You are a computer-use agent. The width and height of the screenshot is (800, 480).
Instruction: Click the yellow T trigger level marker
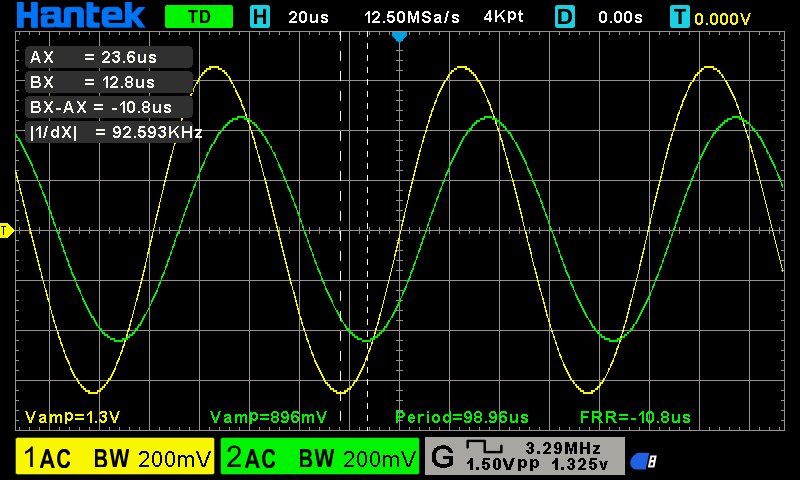[x=6, y=231]
